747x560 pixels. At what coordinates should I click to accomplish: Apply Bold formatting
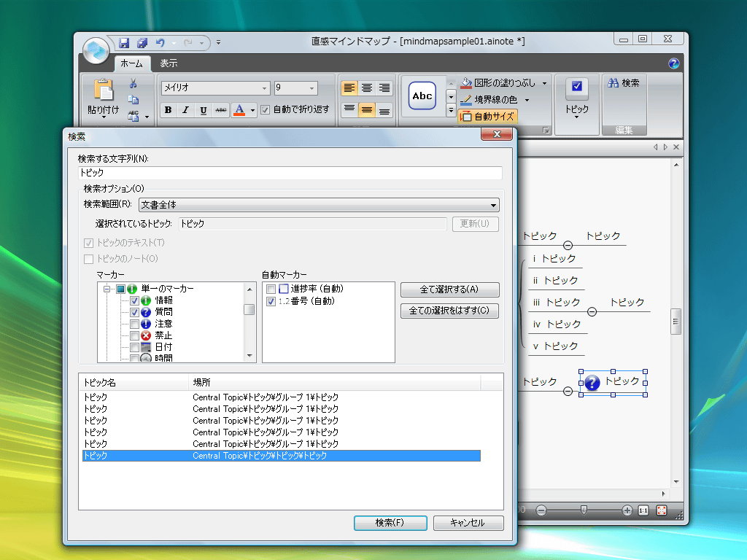169,110
